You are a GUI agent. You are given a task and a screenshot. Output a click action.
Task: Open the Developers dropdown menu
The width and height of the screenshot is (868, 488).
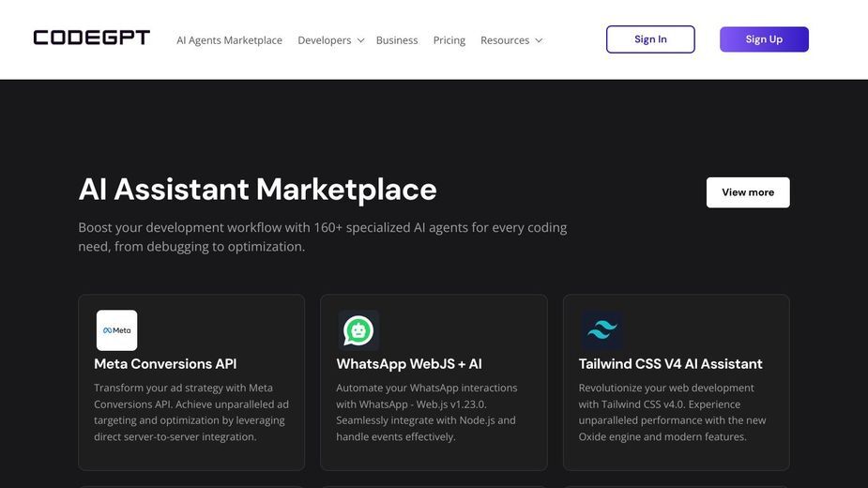(x=325, y=40)
